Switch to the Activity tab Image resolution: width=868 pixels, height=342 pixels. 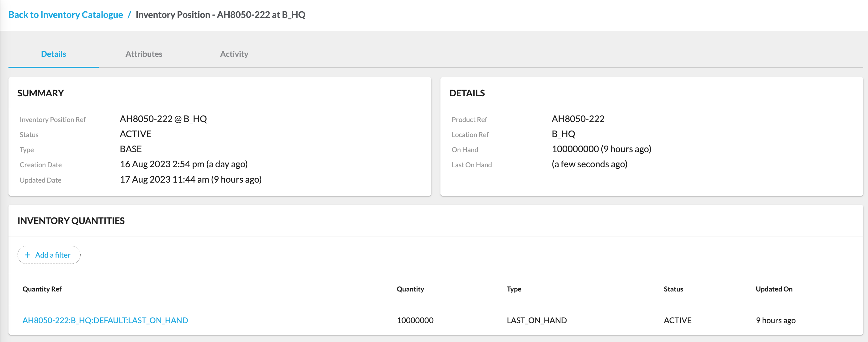[x=234, y=54]
